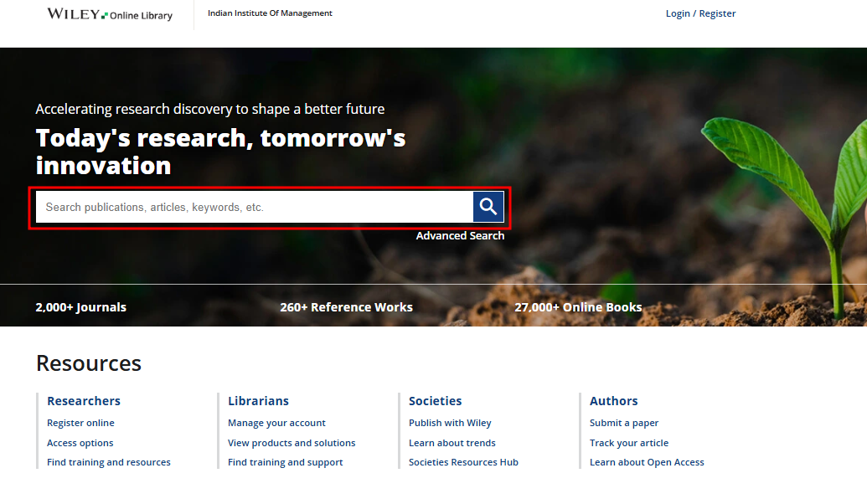Open Access options under Researchers
Screen dimensions: 867x504
point(80,443)
